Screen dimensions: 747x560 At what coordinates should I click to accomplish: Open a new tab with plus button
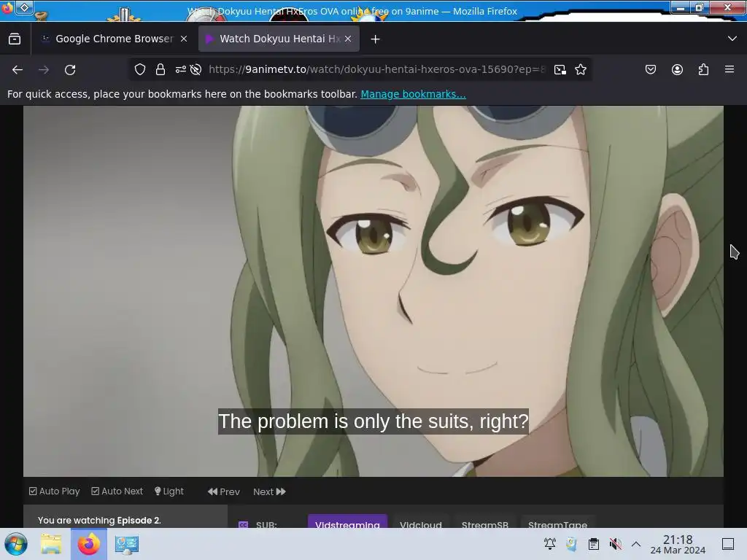376,39
